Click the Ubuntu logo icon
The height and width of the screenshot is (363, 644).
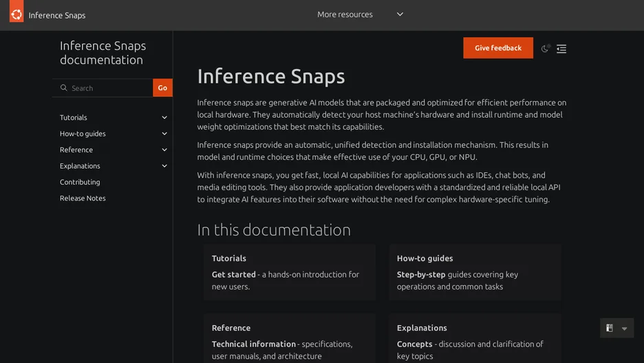17,12
